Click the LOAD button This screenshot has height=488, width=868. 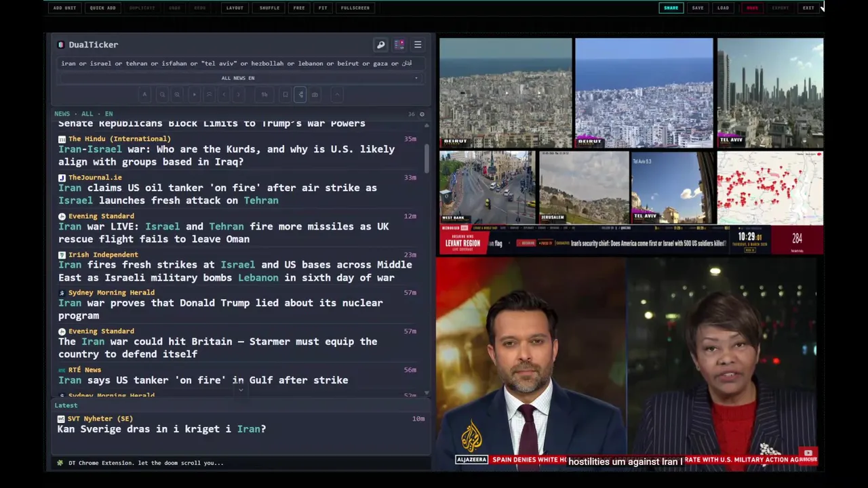tap(723, 8)
